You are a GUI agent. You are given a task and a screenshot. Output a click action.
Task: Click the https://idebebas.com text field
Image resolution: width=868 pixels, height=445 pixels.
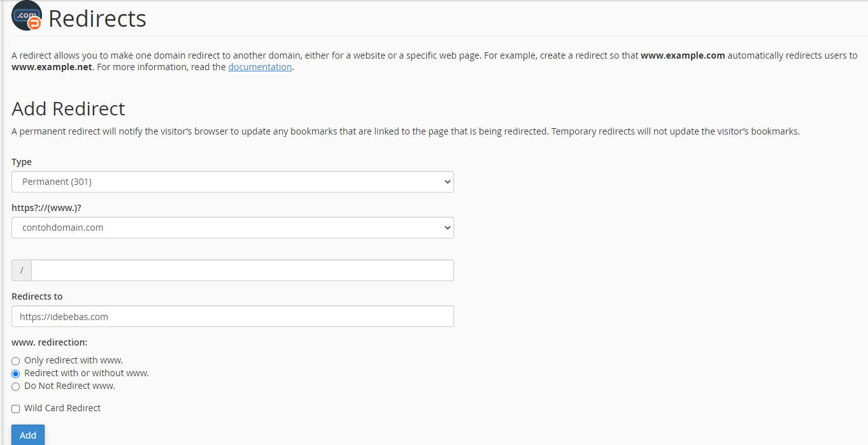(232, 316)
